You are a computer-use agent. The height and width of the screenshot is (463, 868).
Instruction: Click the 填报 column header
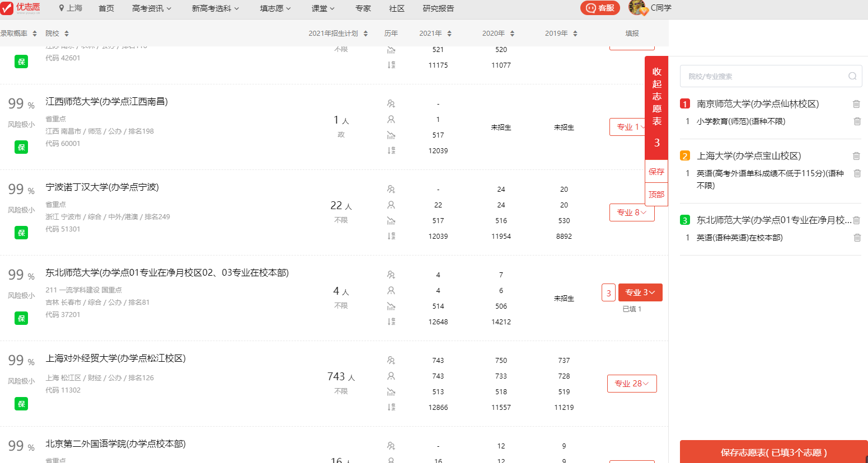[x=632, y=34]
